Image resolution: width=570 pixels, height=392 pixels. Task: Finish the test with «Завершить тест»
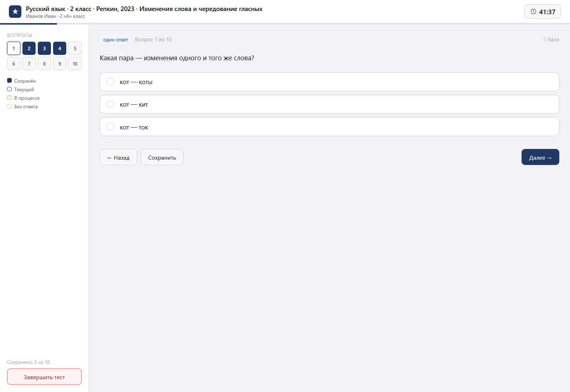click(44, 377)
